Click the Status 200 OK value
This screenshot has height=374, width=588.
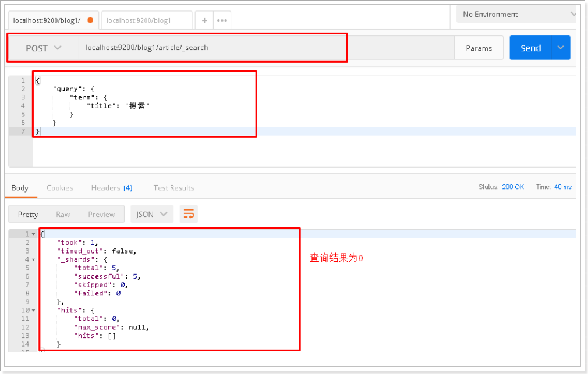[513, 187]
